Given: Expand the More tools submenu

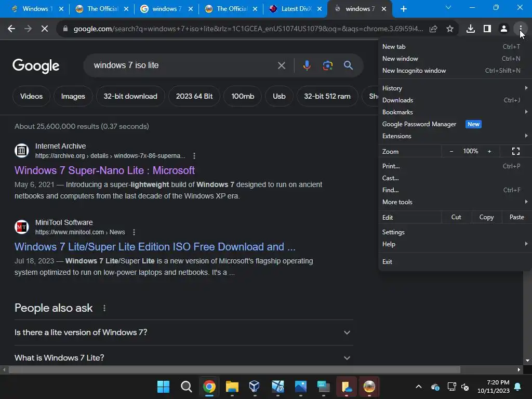Looking at the screenshot, I should tap(455, 202).
